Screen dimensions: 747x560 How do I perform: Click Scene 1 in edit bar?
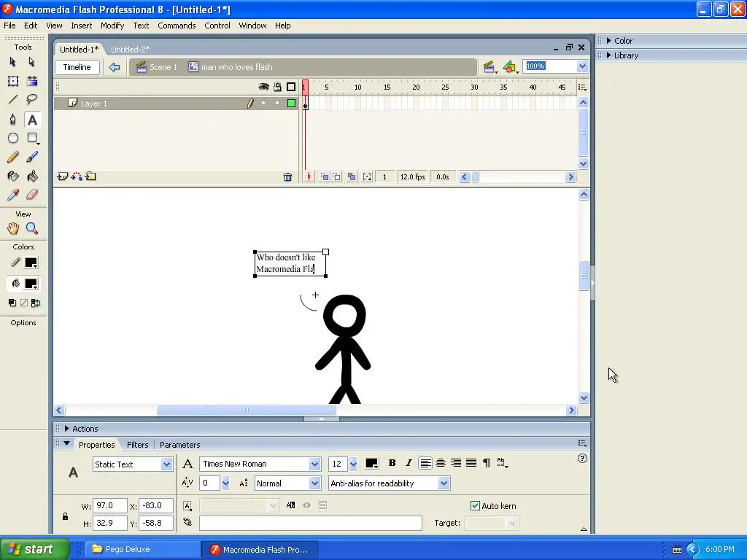coord(157,67)
